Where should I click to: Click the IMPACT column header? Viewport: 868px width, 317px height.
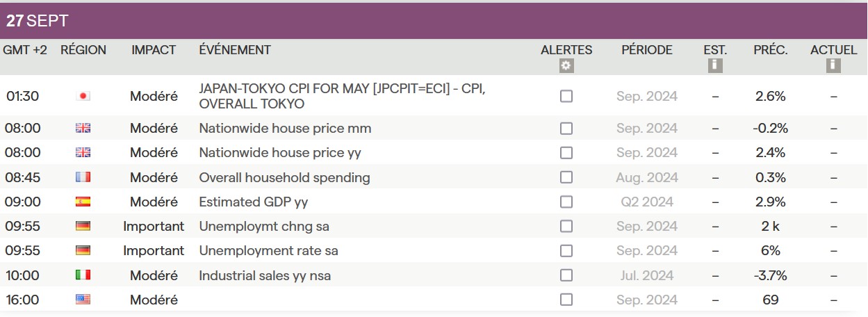click(x=154, y=50)
